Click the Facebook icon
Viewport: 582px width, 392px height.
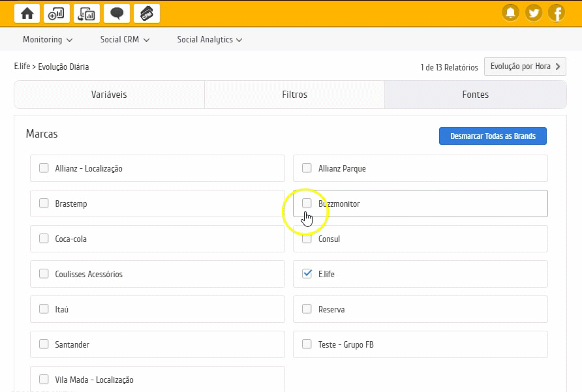point(557,12)
